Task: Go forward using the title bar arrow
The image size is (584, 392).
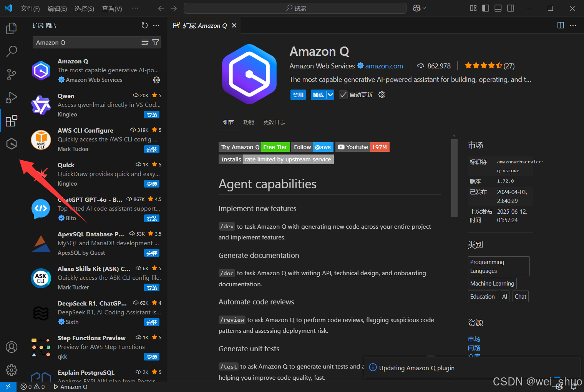Action: click(174, 8)
